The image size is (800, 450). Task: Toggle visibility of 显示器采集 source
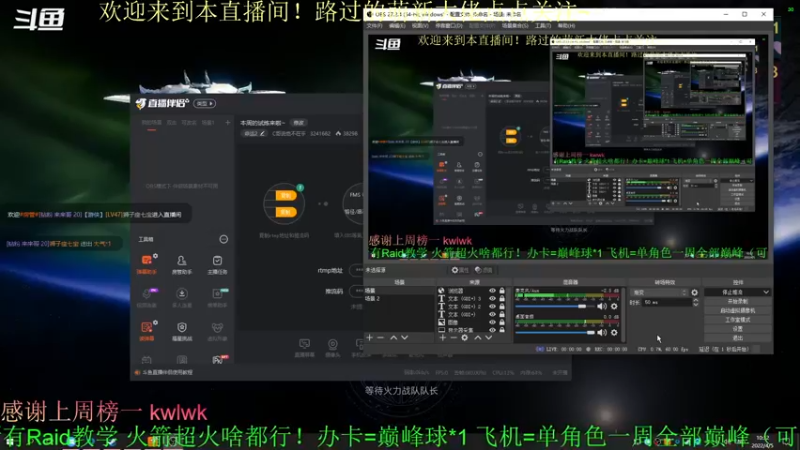492,330
